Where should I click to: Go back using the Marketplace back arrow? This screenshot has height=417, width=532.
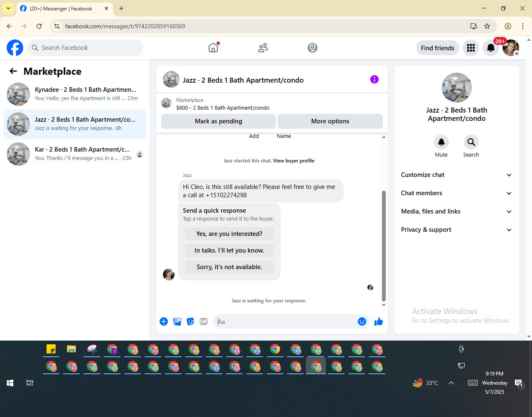pos(13,71)
